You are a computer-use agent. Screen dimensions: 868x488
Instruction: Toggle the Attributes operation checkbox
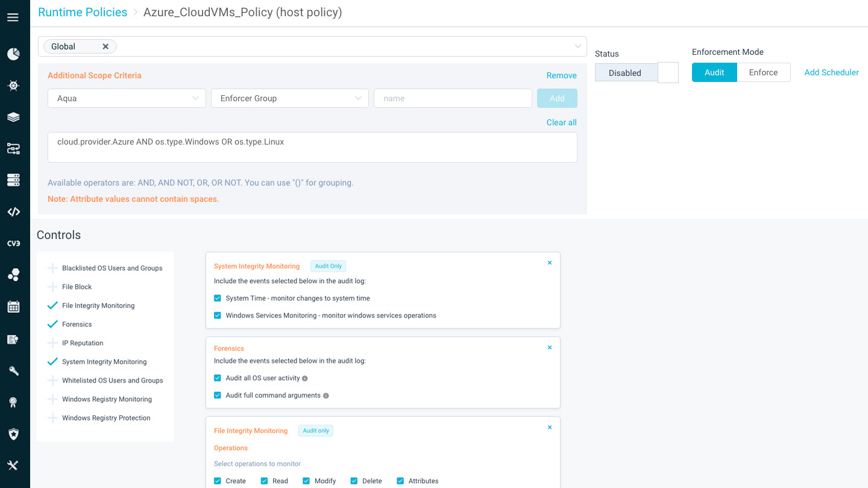point(400,481)
